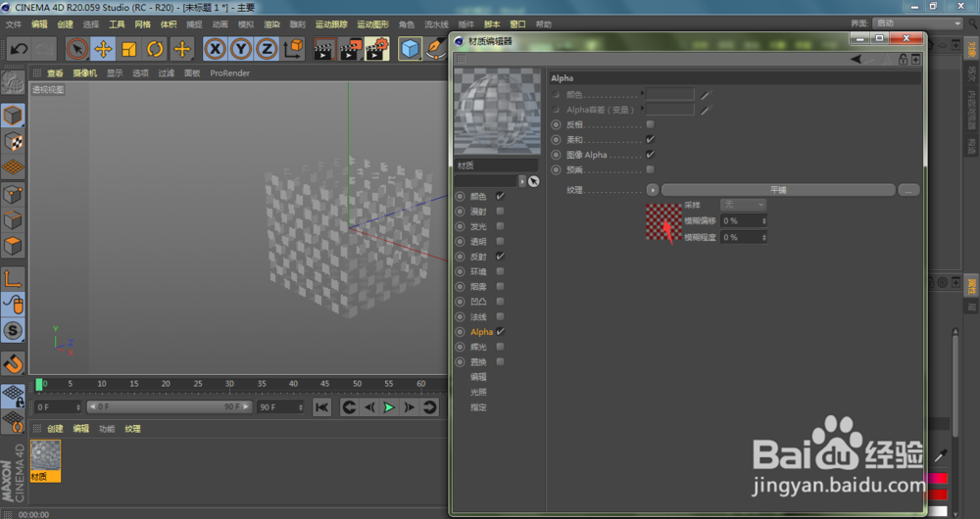Click end frame 90 F stepper
The image size is (980, 519).
point(301,407)
